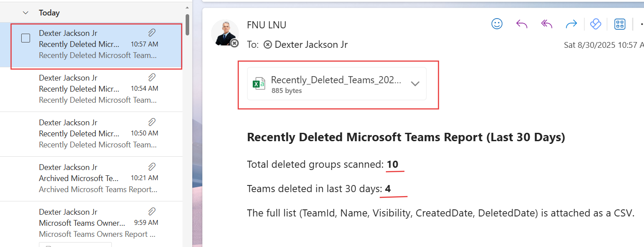This screenshot has height=247, width=644.
Task: Collapse the Today group chevron
Action: click(x=26, y=13)
